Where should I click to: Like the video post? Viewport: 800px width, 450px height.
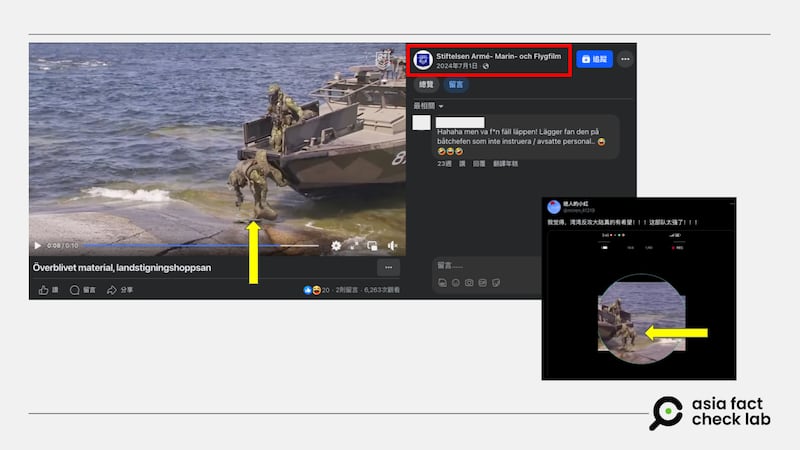tap(48, 289)
